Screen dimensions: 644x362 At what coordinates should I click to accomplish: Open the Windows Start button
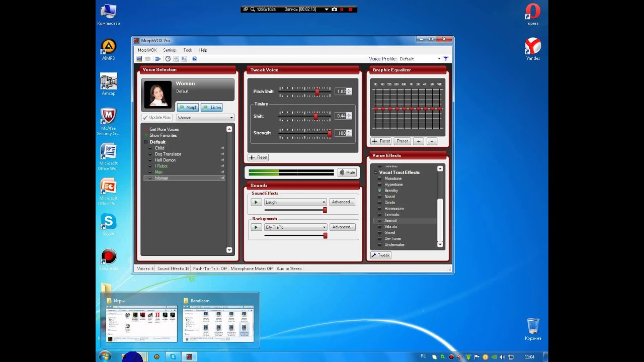[x=105, y=356]
